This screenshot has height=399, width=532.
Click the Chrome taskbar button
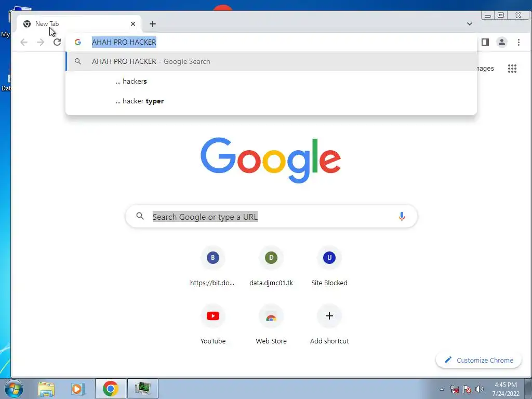[110, 389]
